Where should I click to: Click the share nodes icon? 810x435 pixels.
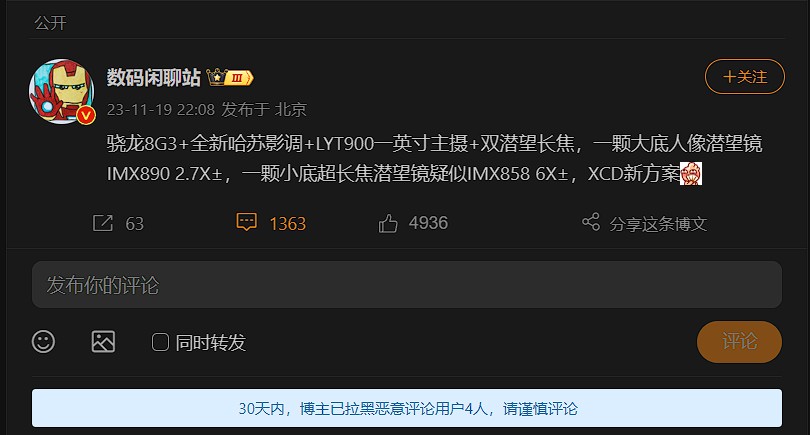tap(591, 222)
